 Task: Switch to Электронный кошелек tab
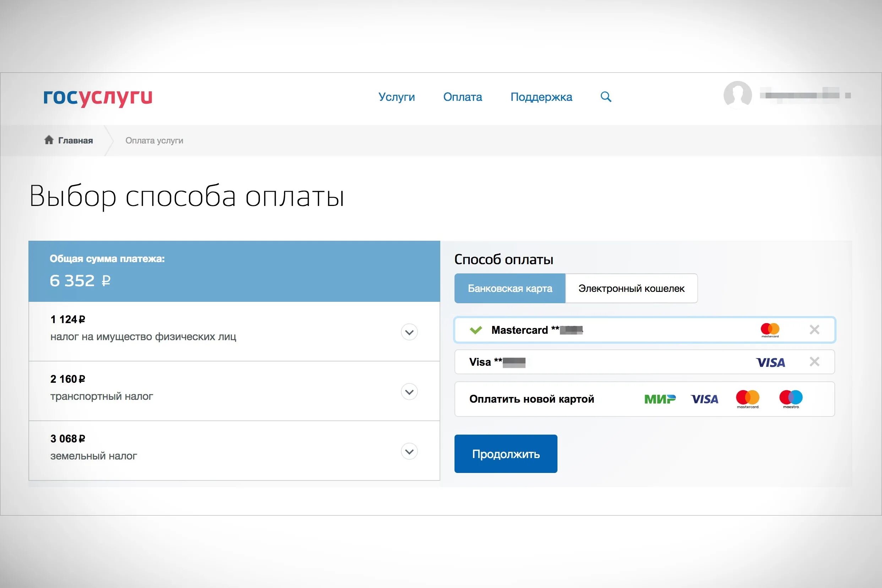(631, 288)
